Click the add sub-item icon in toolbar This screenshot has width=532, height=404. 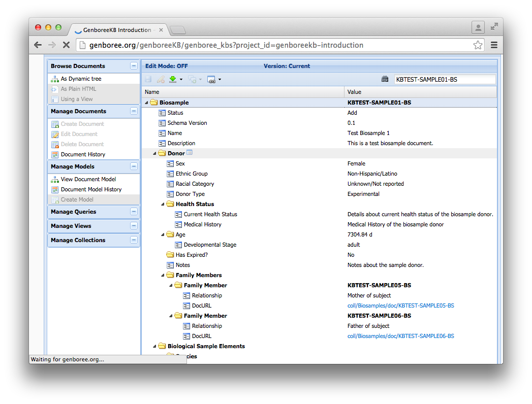[x=193, y=79]
